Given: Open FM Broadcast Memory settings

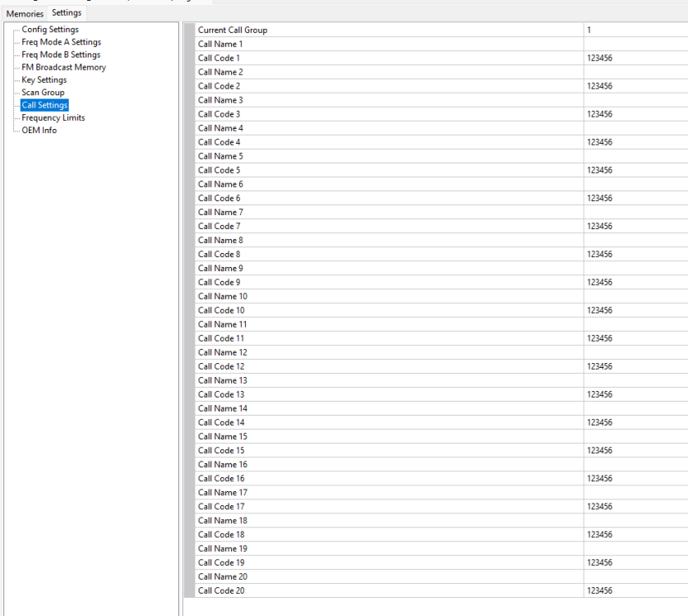Looking at the screenshot, I should (63, 67).
